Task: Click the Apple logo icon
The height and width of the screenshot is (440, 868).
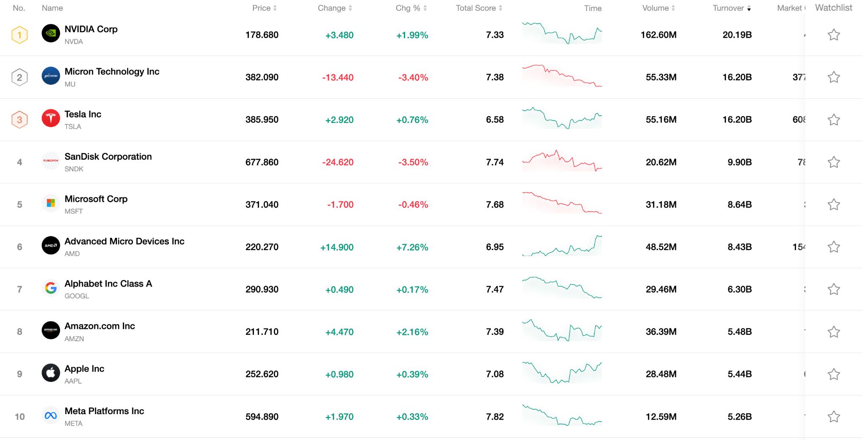Action: (x=50, y=373)
